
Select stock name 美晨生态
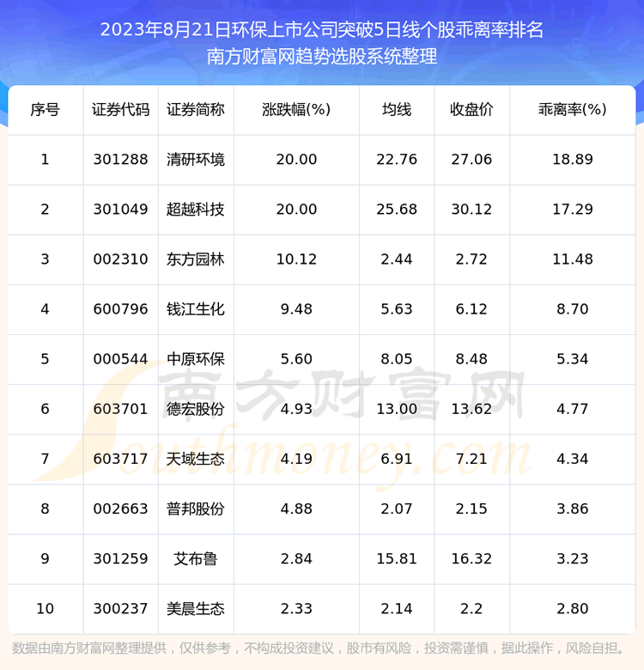[196, 608]
